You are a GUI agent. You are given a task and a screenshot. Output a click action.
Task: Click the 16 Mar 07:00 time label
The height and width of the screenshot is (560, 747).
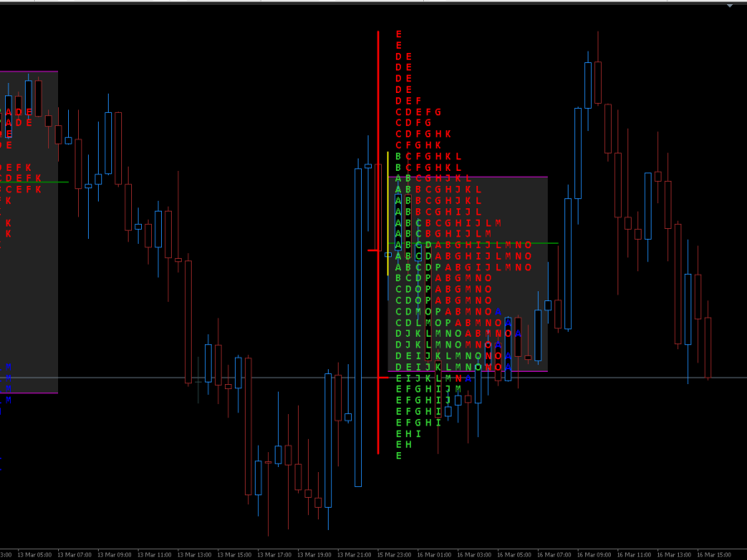[554, 554]
